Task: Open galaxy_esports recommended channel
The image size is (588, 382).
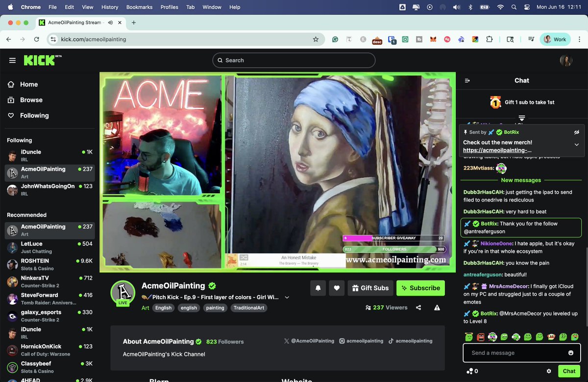Action: 49,316
